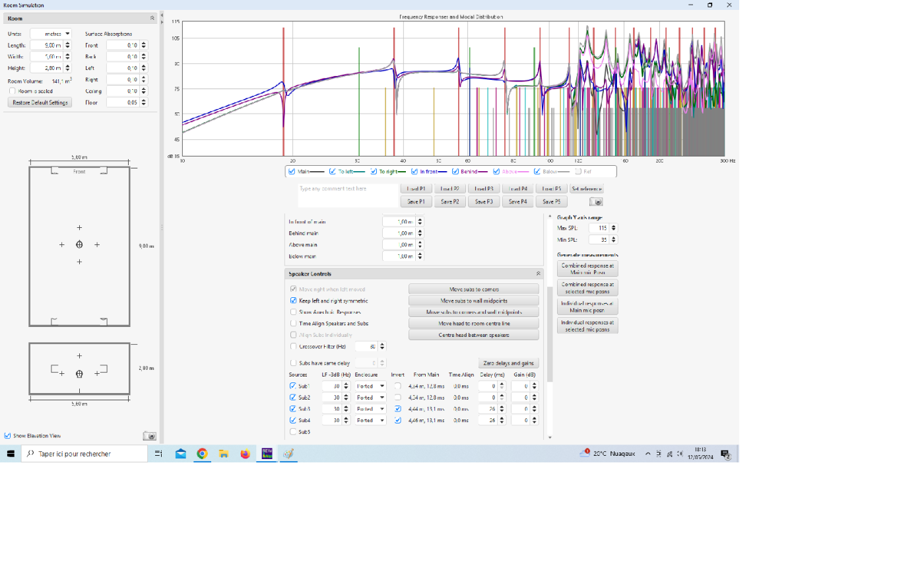
Task: Uncheck Keep left and right symmetric
Action: 294,301
